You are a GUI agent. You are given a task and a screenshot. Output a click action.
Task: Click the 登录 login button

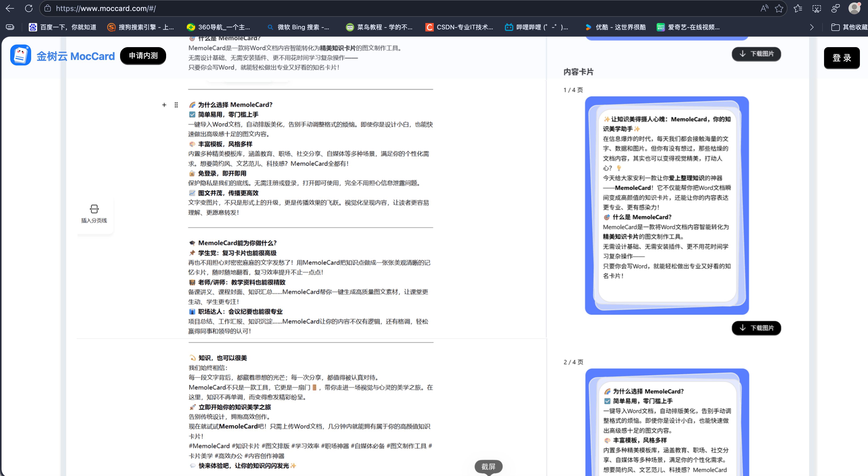pyautogui.click(x=842, y=58)
